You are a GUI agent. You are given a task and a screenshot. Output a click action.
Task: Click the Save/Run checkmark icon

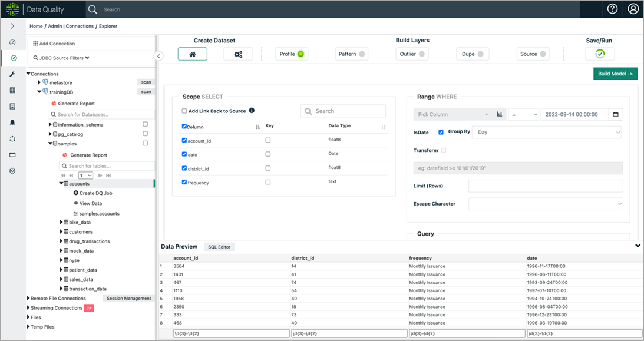click(600, 54)
